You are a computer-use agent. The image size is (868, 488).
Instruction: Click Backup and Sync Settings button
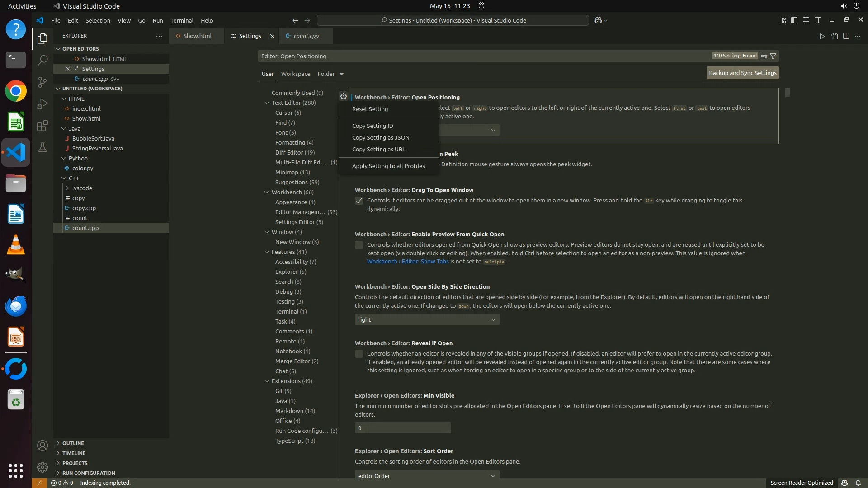(742, 73)
